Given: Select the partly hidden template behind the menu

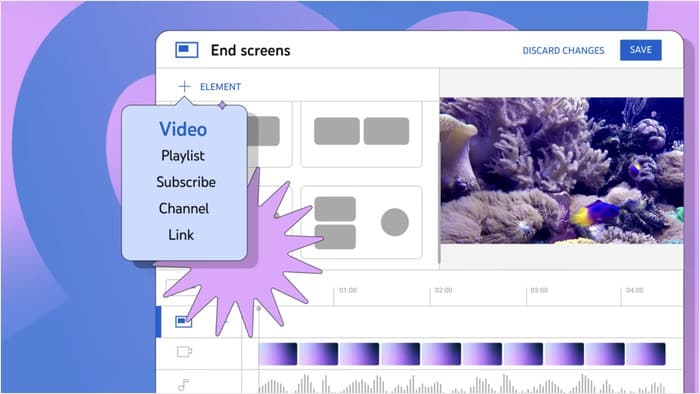Looking at the screenshot, I should click(269, 134).
